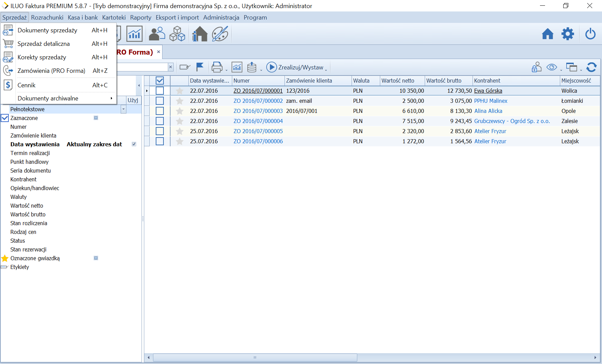Image resolution: width=602 pixels, height=364 pixels.
Task: Open the sales reports chart icon in main toolbar
Action: 134,34
